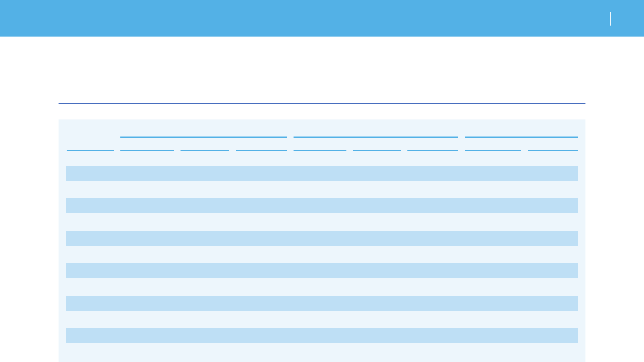The width and height of the screenshot is (644, 362).
Task: Click the first column header underline on left
Action: click(90, 150)
